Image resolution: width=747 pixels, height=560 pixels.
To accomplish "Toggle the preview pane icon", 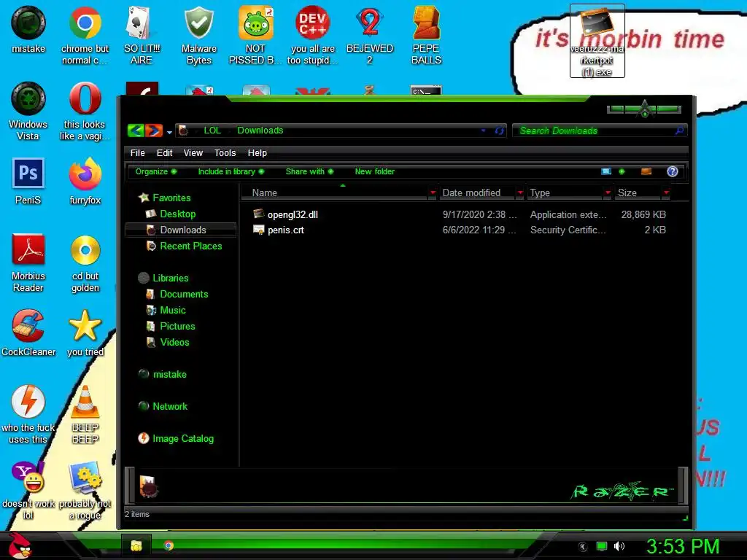I will pos(646,171).
